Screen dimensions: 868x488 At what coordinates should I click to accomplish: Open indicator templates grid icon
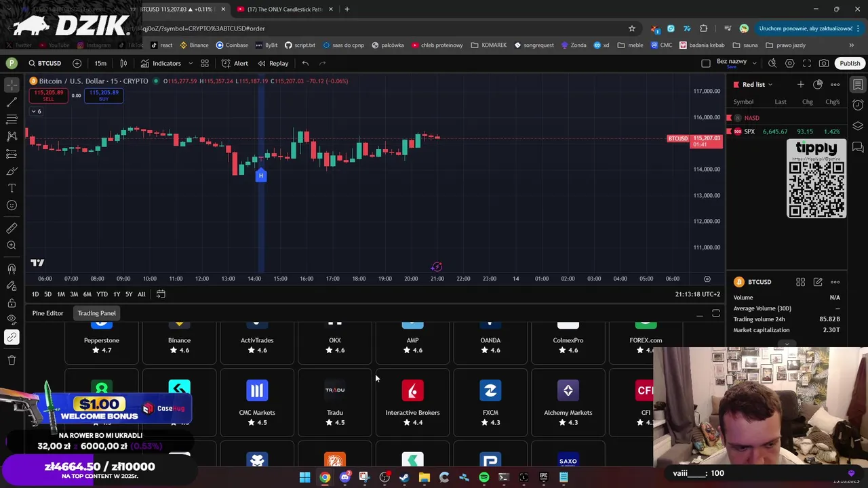[x=204, y=63]
